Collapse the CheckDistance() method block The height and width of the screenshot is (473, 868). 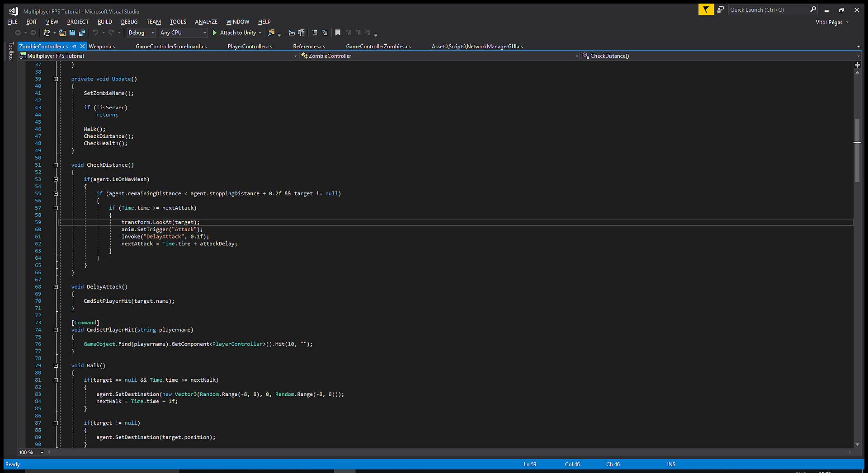tap(56, 165)
